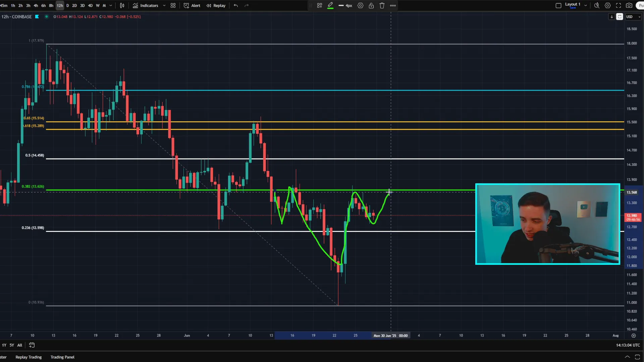The image size is (644, 362).
Task: Click the webcam overlay thumbnail
Action: coord(548,224)
